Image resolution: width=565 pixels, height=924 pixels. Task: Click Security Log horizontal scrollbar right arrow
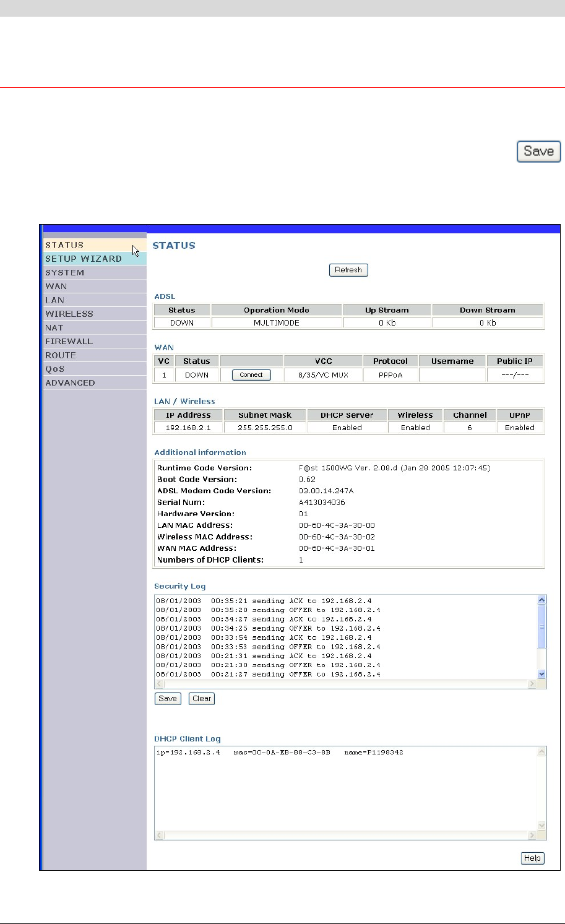[532, 684]
